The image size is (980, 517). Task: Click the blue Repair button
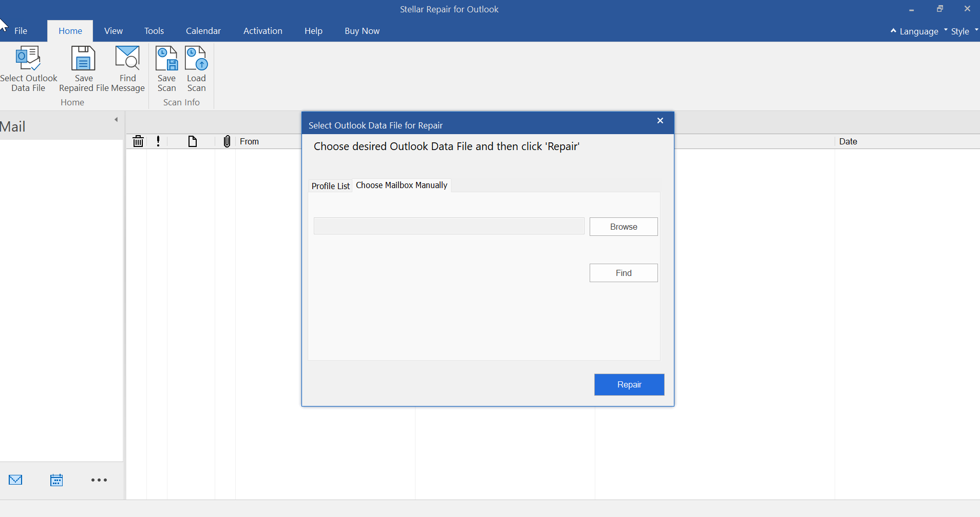pyautogui.click(x=629, y=384)
